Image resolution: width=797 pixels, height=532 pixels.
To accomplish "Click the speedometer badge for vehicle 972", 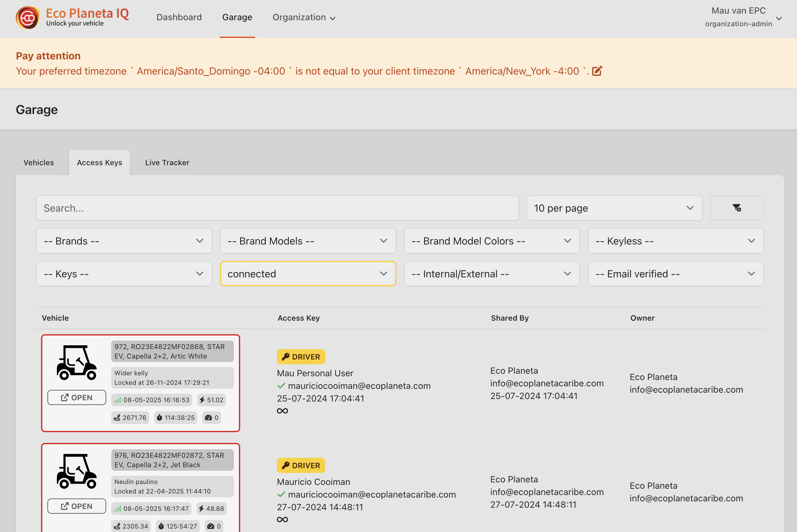I will click(x=212, y=418).
